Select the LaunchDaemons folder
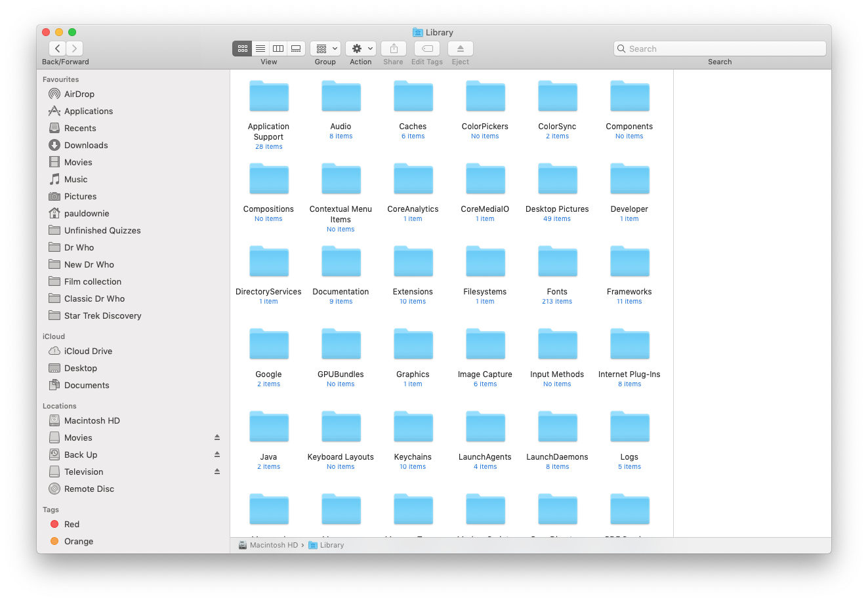The height and width of the screenshot is (602, 868). (x=558, y=427)
